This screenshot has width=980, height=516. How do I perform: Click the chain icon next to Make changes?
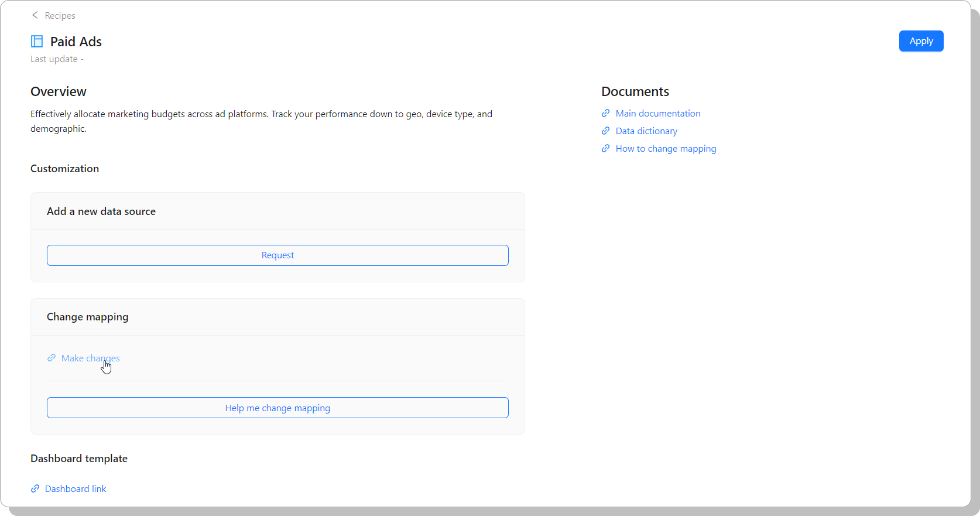click(x=52, y=358)
